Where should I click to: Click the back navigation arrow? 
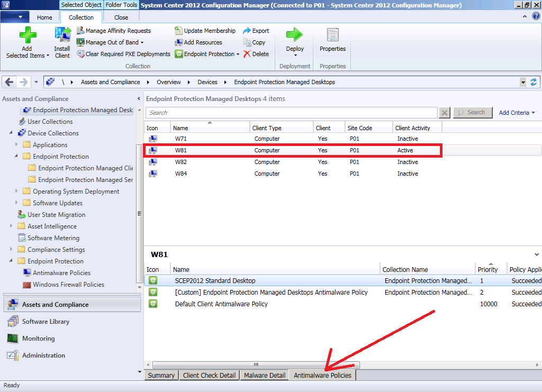10,82
